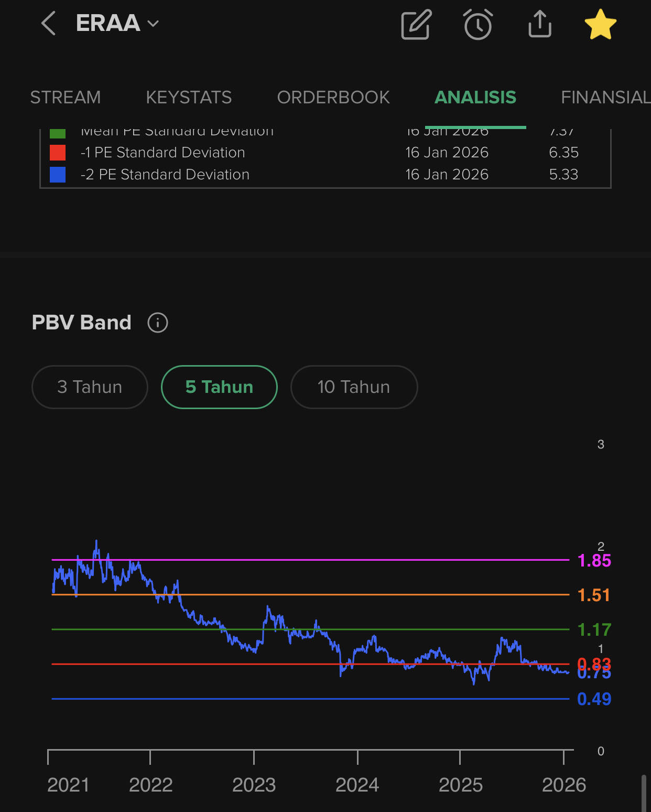Tap the back arrow icon
This screenshot has width=651, height=812.
49,24
